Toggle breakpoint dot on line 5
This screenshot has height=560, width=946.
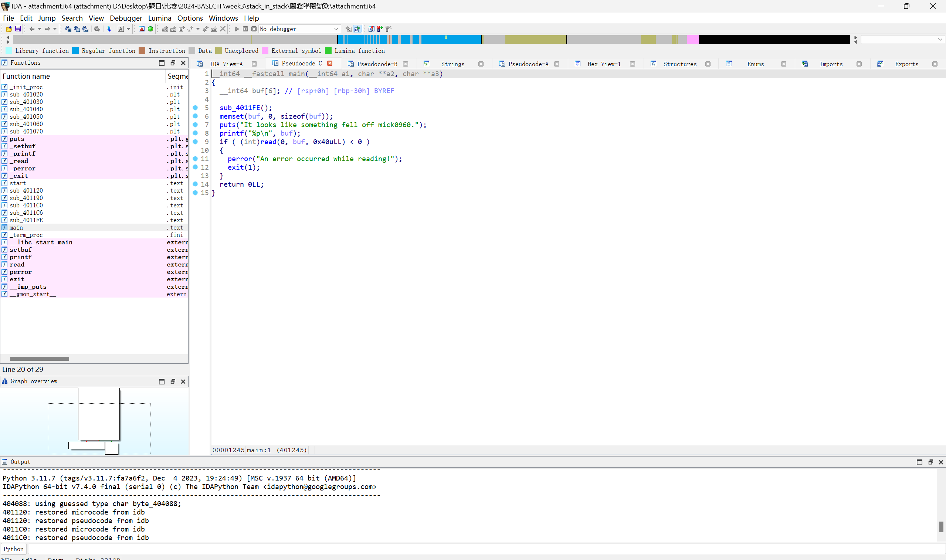[x=196, y=108]
